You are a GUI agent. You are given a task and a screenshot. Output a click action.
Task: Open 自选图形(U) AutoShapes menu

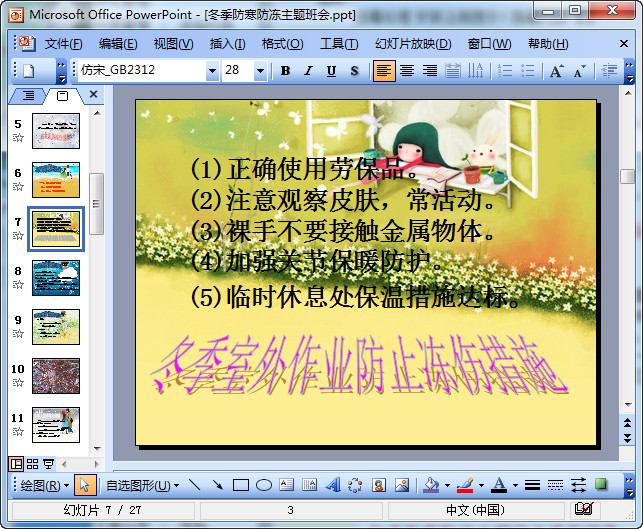pyautogui.click(x=142, y=486)
